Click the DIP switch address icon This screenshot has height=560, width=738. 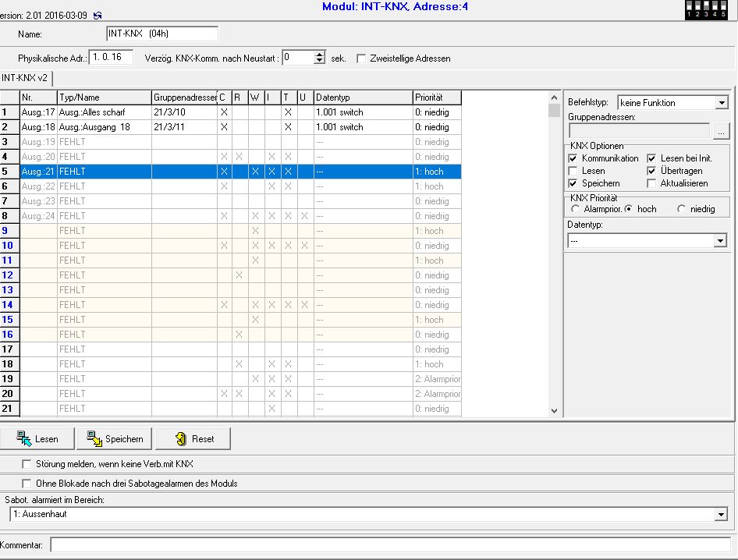click(x=705, y=9)
